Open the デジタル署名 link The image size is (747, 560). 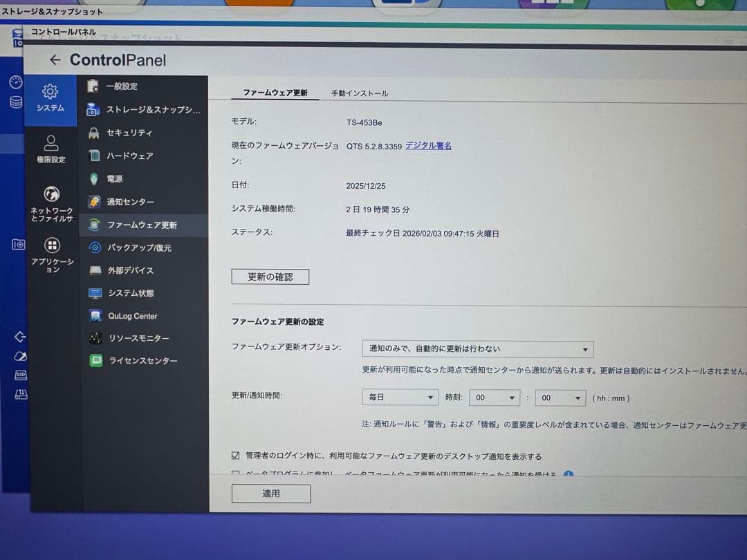click(428, 146)
